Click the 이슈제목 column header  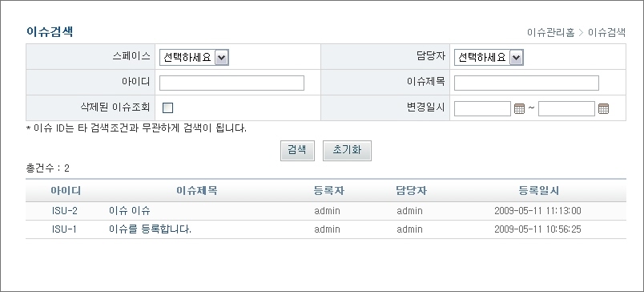(x=197, y=191)
